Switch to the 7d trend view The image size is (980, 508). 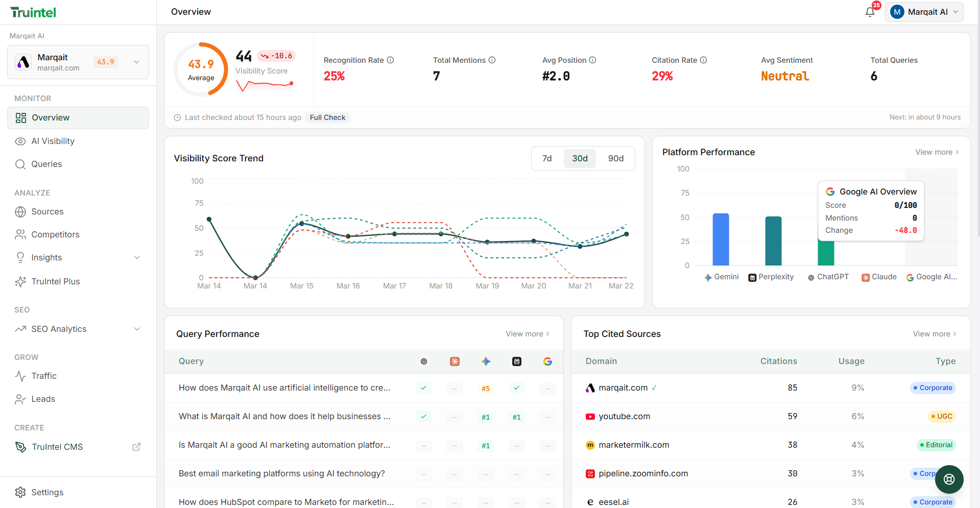(547, 158)
